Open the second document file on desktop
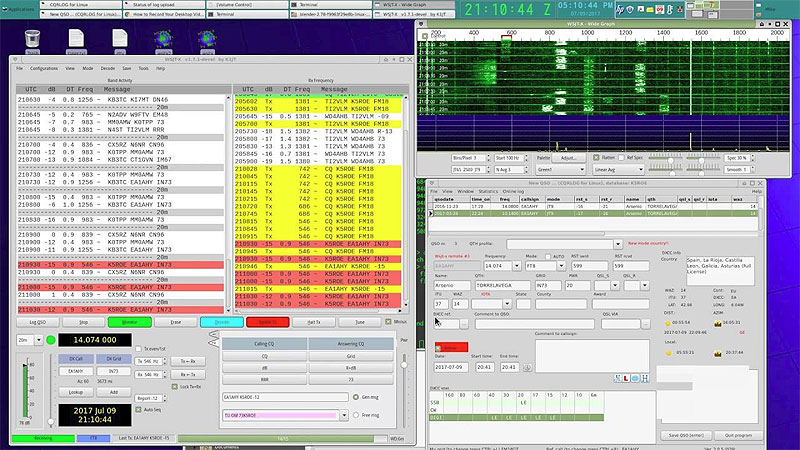The width and height of the screenshot is (800, 450). (120, 40)
